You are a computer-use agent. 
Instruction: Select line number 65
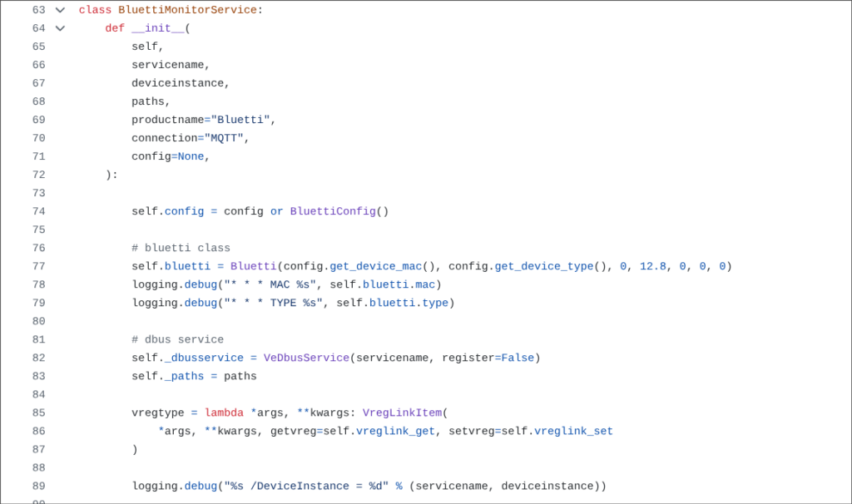pos(38,46)
